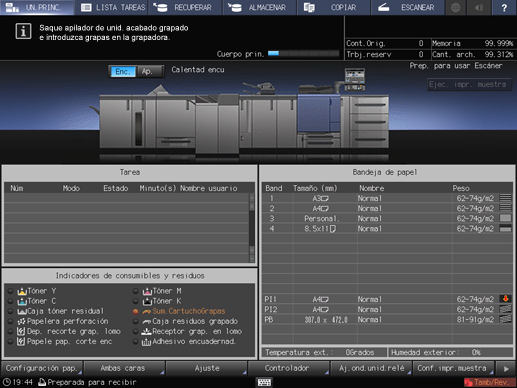Expand the Ambas caras options
The height and width of the screenshot is (388, 517).
point(123,368)
